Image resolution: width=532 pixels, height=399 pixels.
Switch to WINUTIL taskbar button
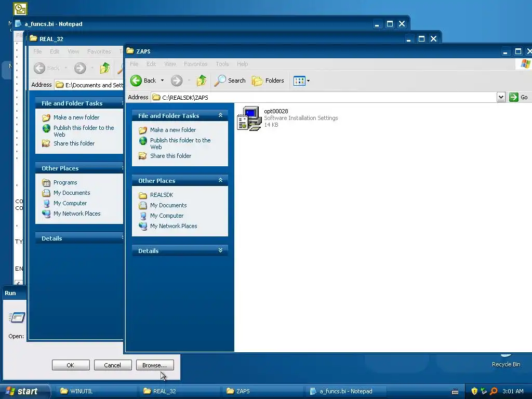(x=95, y=391)
